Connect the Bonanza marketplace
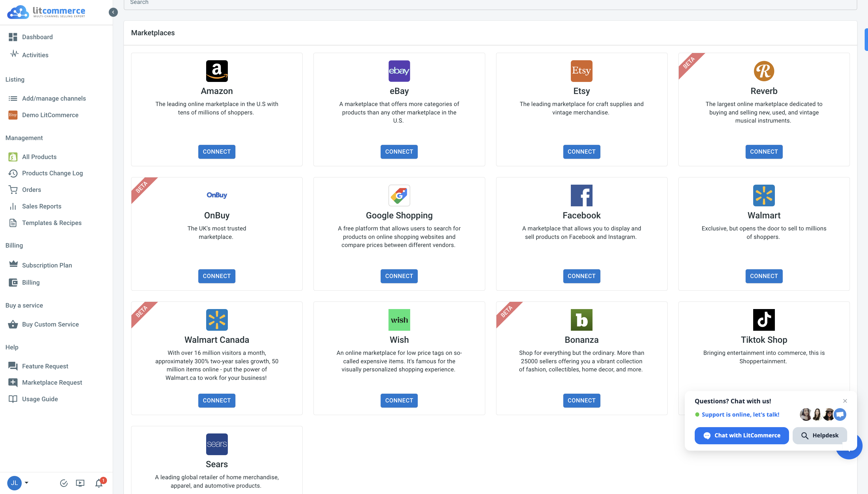This screenshot has width=868, height=494. [x=581, y=401]
